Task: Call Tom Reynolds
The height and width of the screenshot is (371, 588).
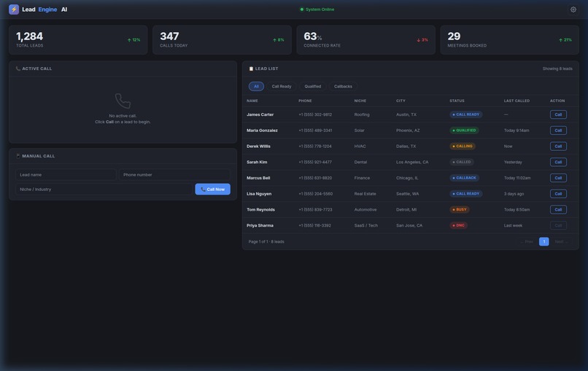Action: click(x=558, y=209)
